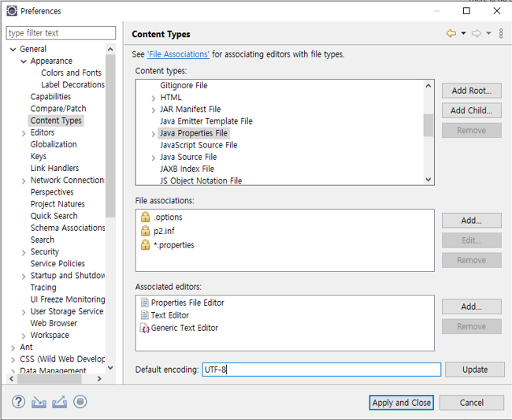Click the Add Child... button
The height and width of the screenshot is (420, 512).
pos(472,110)
